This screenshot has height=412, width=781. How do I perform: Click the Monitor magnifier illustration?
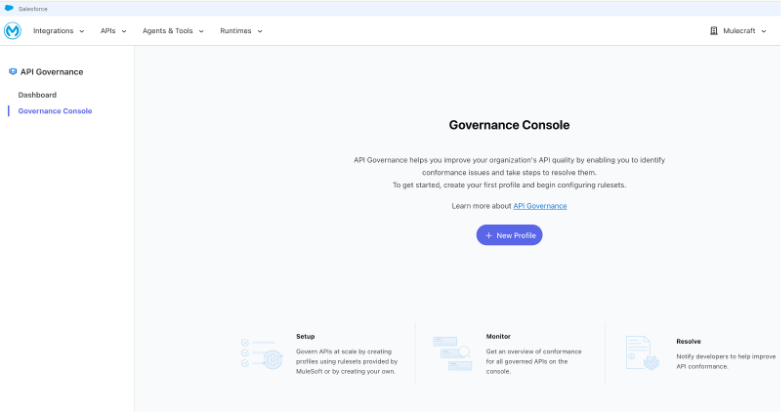pos(452,354)
